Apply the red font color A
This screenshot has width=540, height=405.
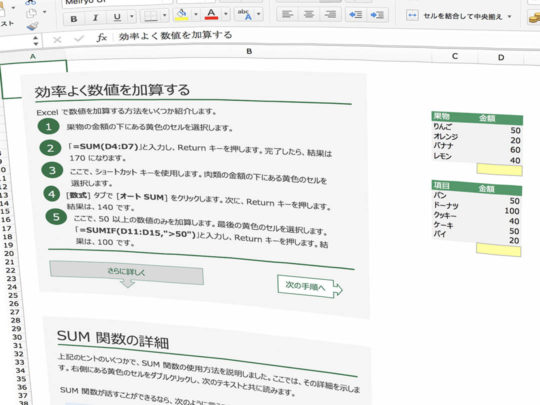[211, 15]
